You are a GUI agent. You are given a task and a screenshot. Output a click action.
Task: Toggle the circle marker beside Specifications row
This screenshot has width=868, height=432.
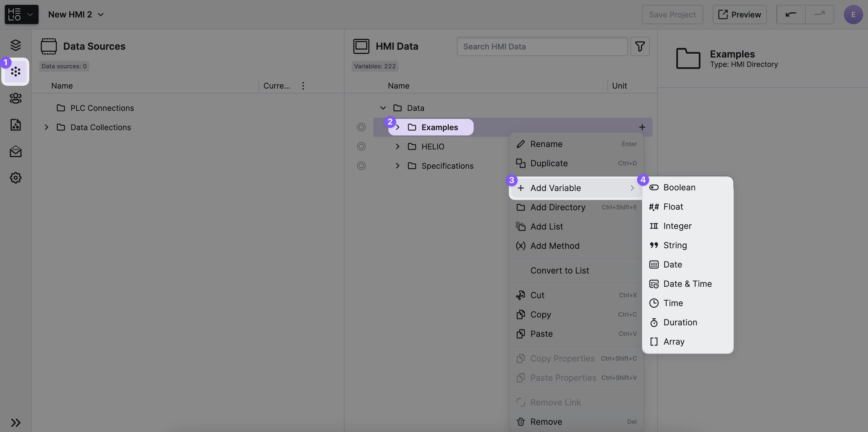pos(361,166)
